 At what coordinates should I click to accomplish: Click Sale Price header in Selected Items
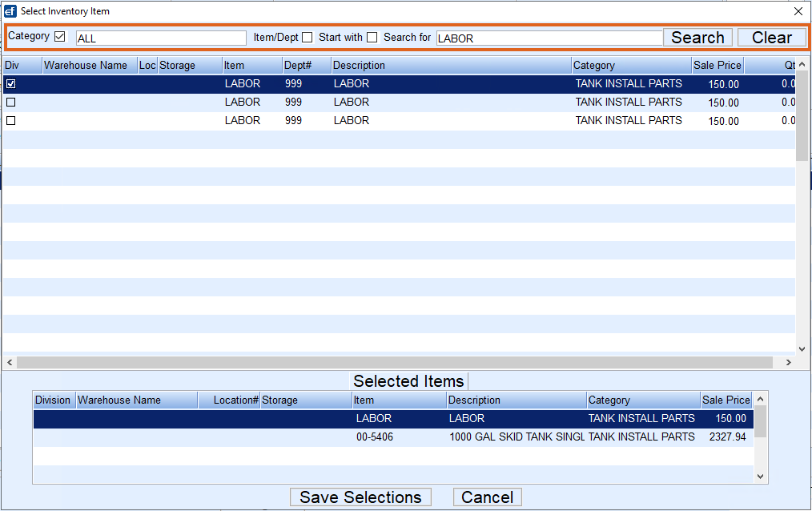pos(726,400)
